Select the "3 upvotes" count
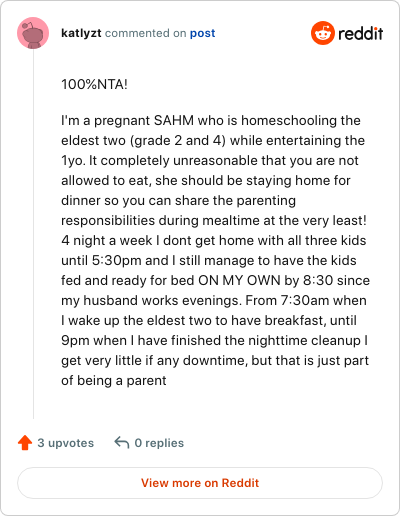Viewport: 400px width, 516px height. (66, 443)
